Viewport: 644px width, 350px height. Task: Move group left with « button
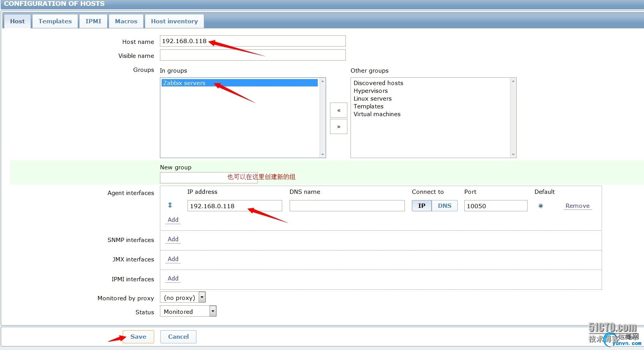pos(338,110)
